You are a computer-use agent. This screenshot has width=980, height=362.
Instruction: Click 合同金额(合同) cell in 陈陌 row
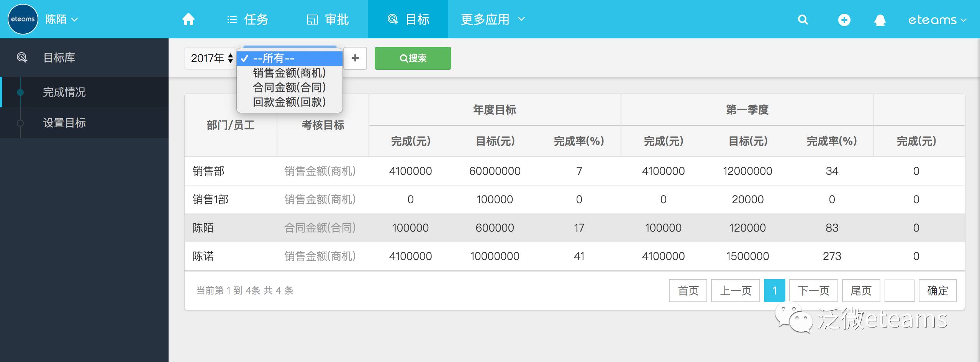[320, 228]
